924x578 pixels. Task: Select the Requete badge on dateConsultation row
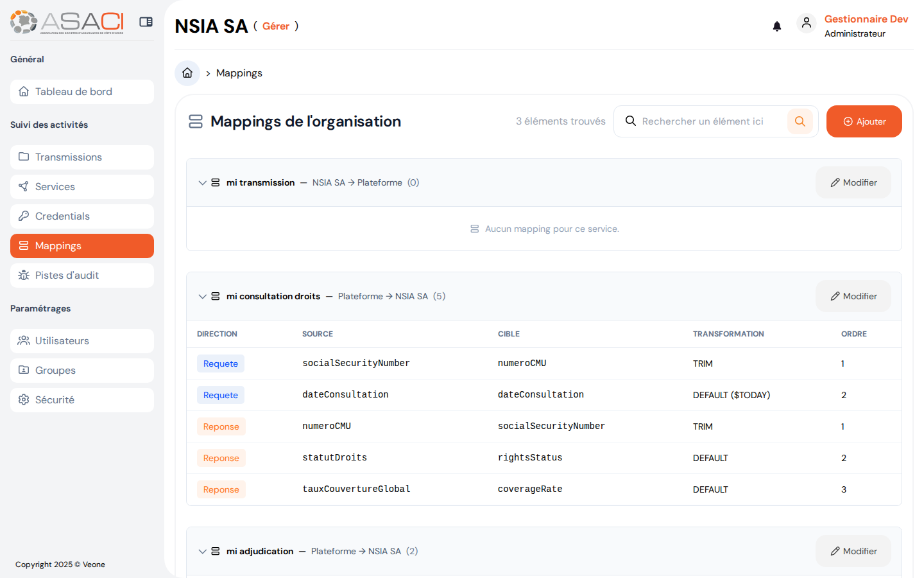221,394
